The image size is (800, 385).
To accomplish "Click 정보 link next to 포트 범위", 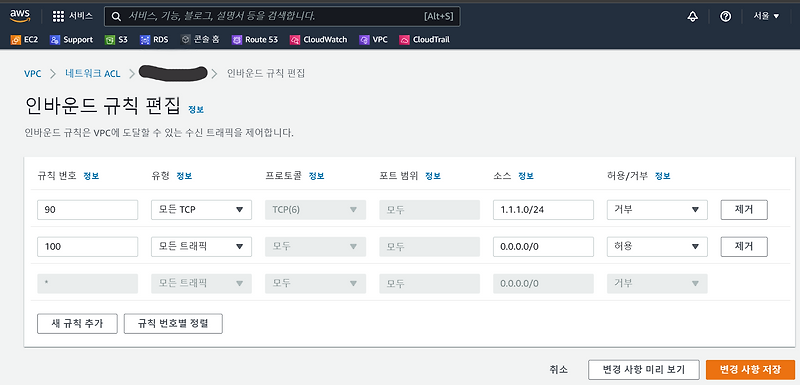I will click(x=433, y=176).
